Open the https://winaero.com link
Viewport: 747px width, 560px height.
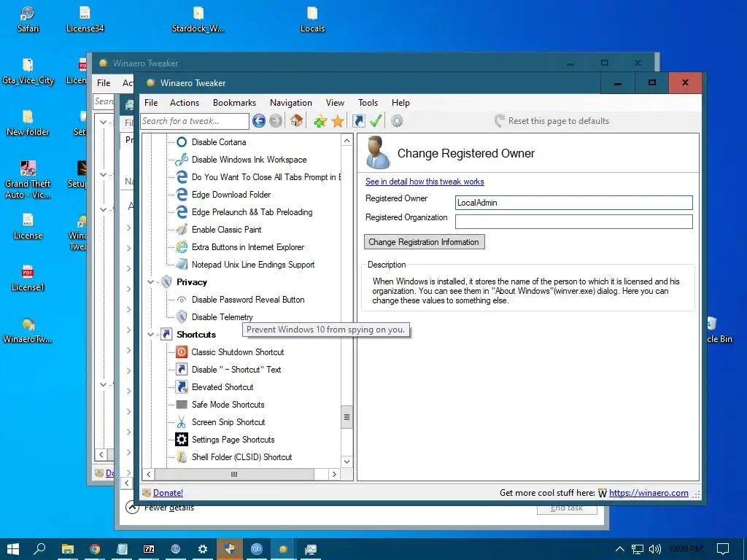[649, 493]
